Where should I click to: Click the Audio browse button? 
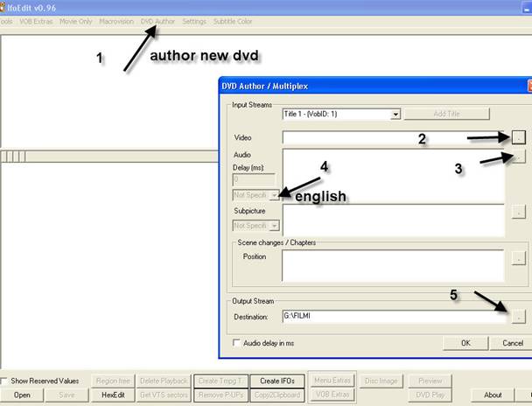click(x=519, y=157)
